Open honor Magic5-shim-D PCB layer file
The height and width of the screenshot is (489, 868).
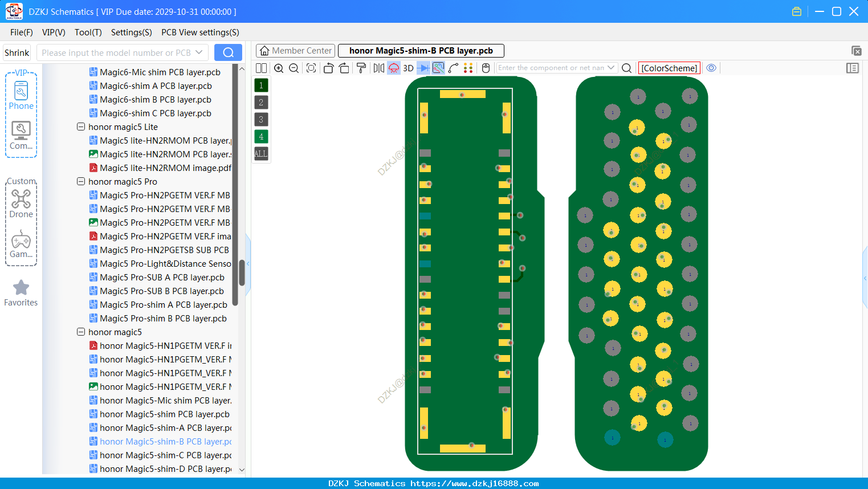point(160,468)
